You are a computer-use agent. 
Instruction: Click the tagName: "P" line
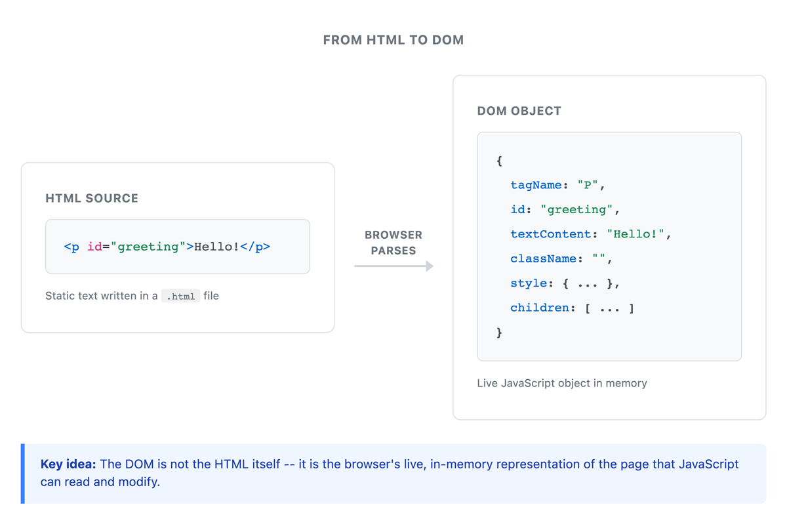[557, 185]
